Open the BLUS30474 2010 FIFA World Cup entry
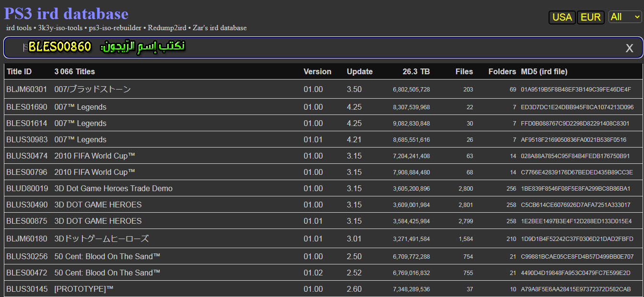 [94, 156]
